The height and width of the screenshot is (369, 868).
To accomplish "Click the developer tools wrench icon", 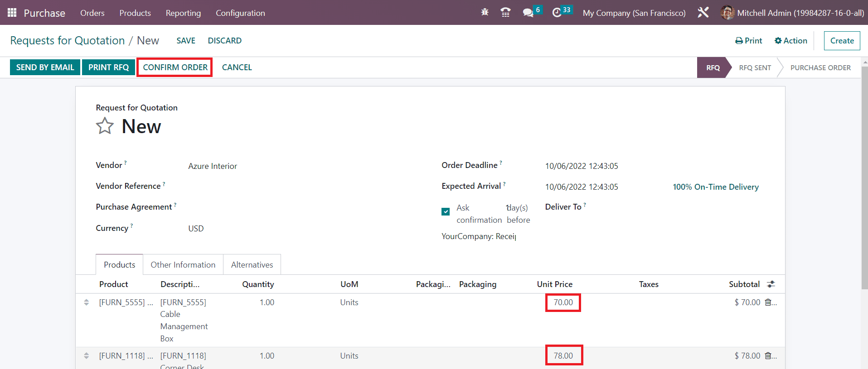I will [x=703, y=13].
